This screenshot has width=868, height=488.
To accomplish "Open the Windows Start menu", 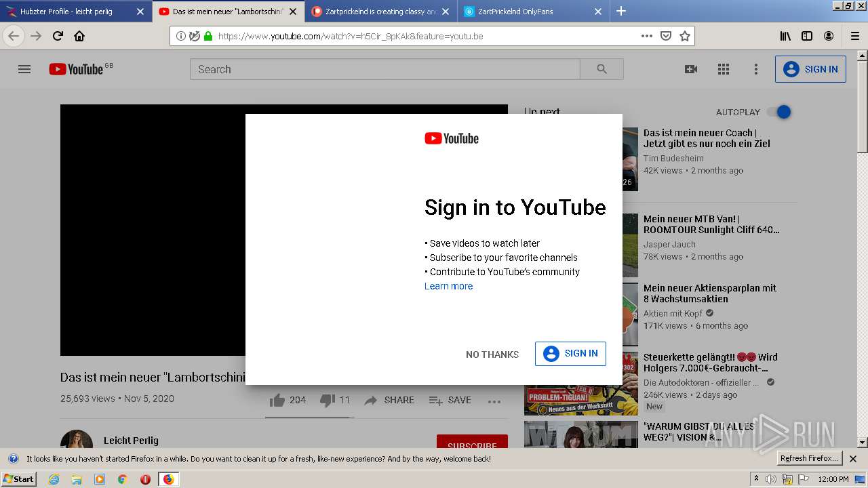I will point(19,479).
